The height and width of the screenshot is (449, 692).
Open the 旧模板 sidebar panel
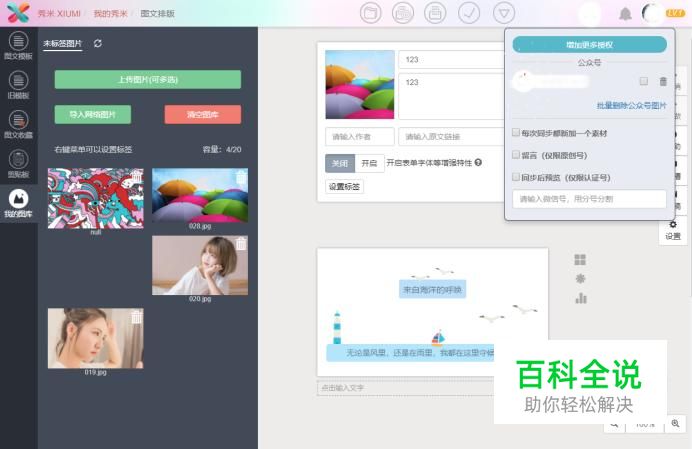(18, 85)
